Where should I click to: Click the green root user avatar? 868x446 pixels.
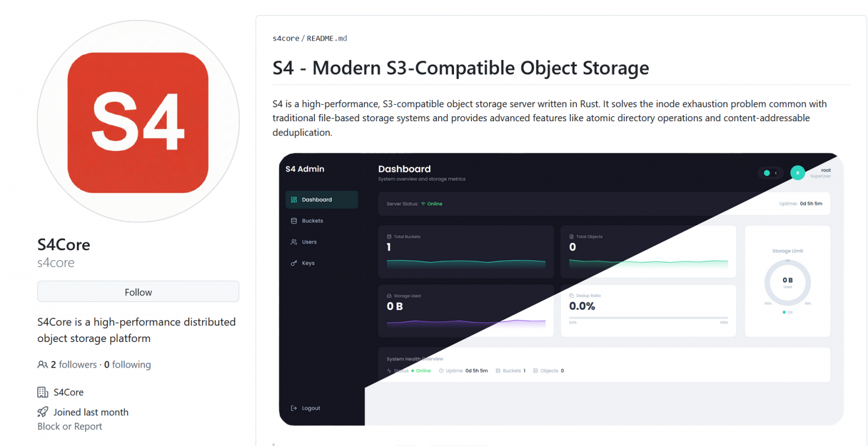(x=797, y=173)
